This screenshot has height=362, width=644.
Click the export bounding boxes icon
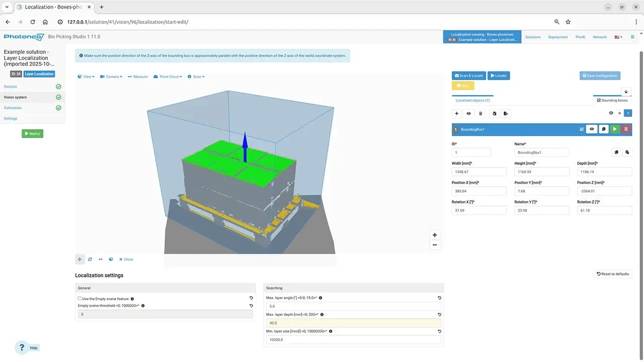[x=506, y=114]
